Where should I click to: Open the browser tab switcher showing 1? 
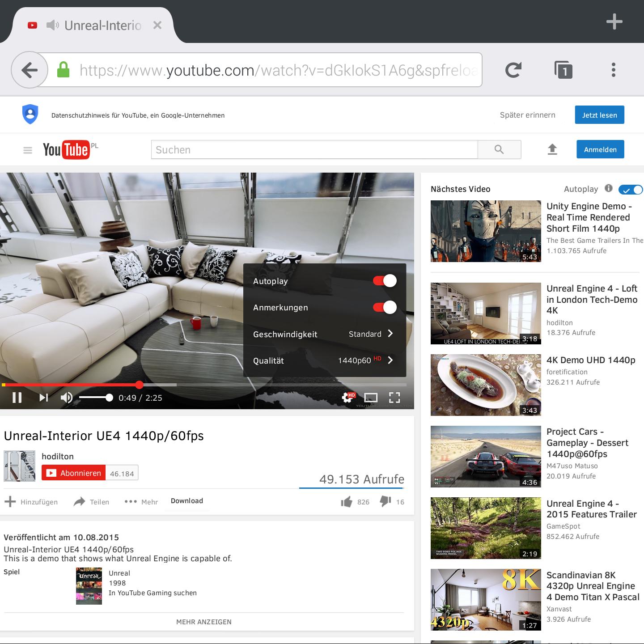click(563, 70)
